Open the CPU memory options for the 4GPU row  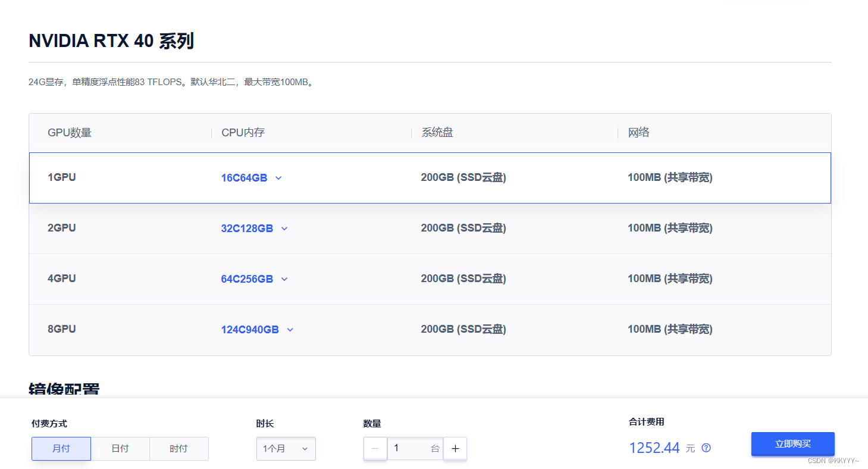(284, 279)
